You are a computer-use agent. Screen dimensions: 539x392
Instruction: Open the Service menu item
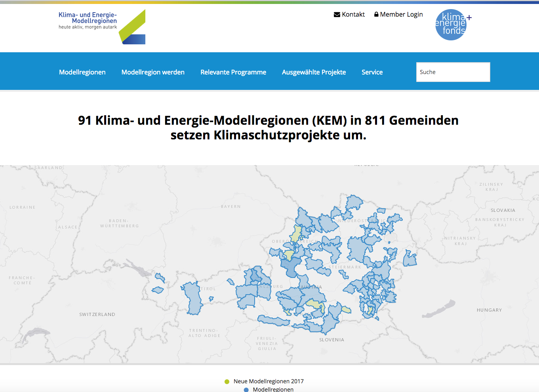tap(372, 72)
